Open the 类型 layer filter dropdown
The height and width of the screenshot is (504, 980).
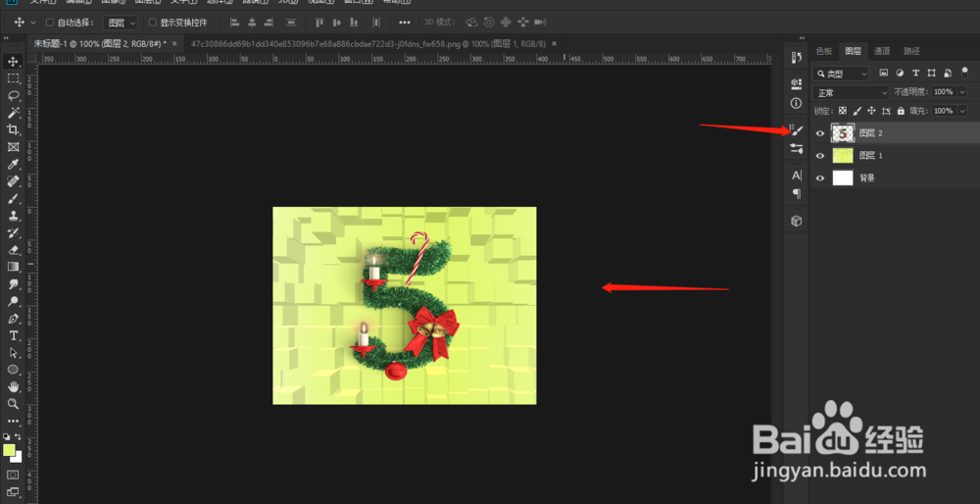[841, 74]
